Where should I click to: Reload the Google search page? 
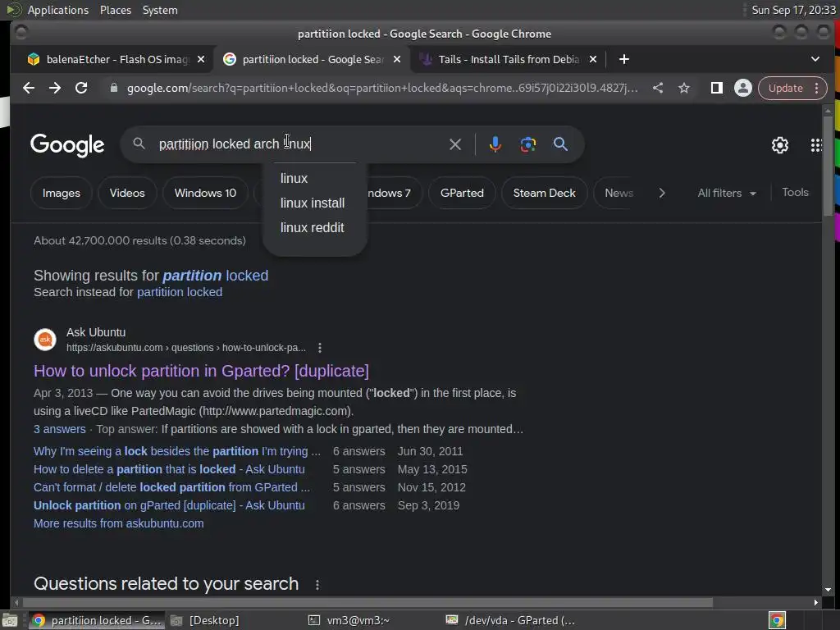(x=81, y=88)
